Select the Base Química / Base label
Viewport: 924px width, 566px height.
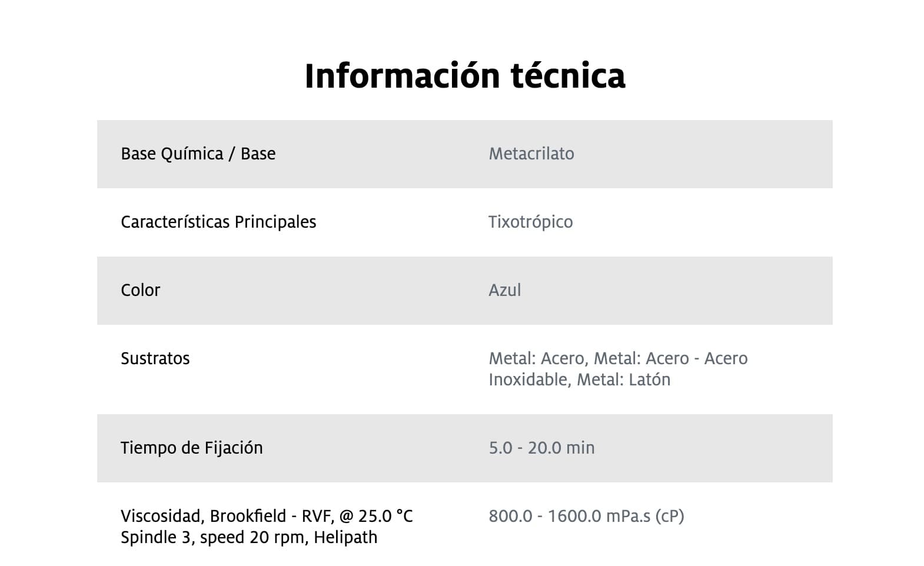point(198,154)
